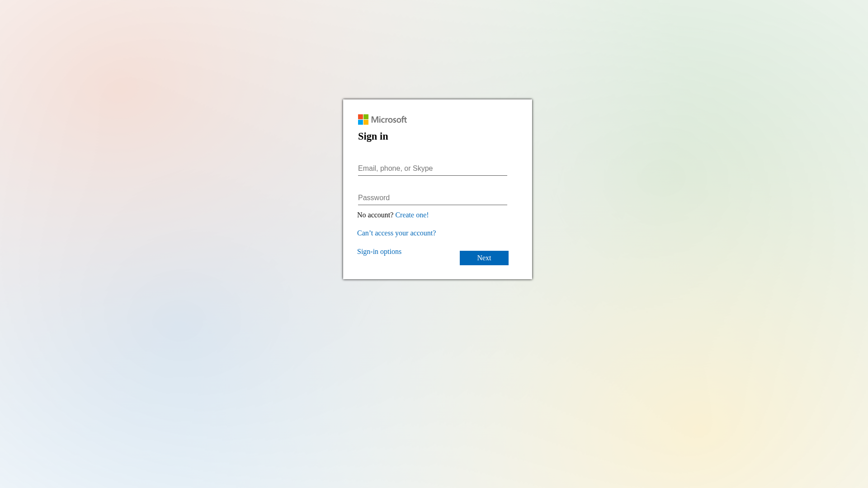
Task: Focus the Email, phone, or Skype field
Action: click(x=433, y=169)
